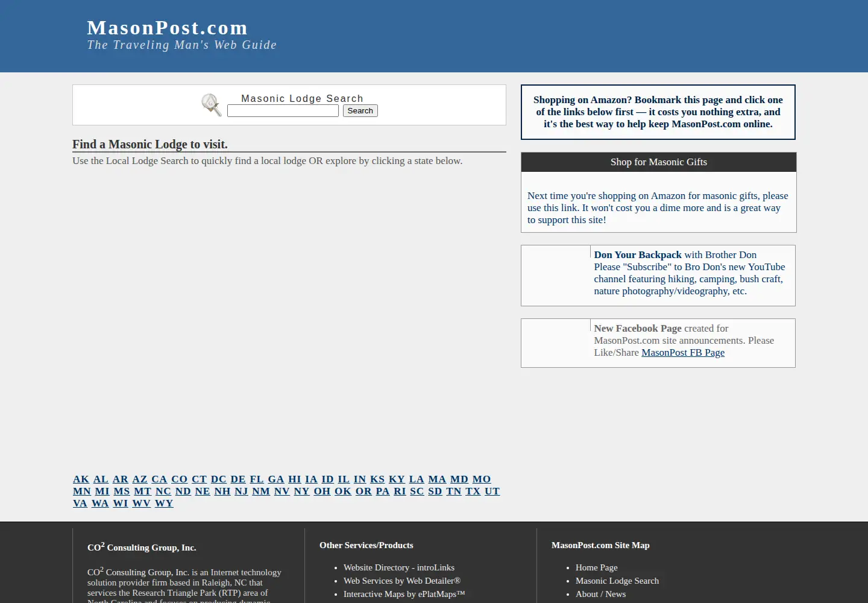The width and height of the screenshot is (868, 603).
Task: Click the Other Services/Products footer heading
Action: click(x=366, y=545)
